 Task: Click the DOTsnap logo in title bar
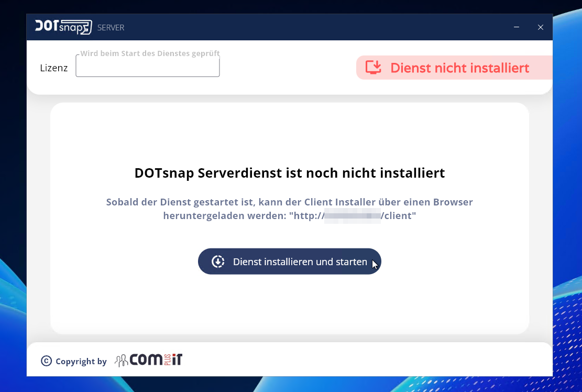point(63,27)
